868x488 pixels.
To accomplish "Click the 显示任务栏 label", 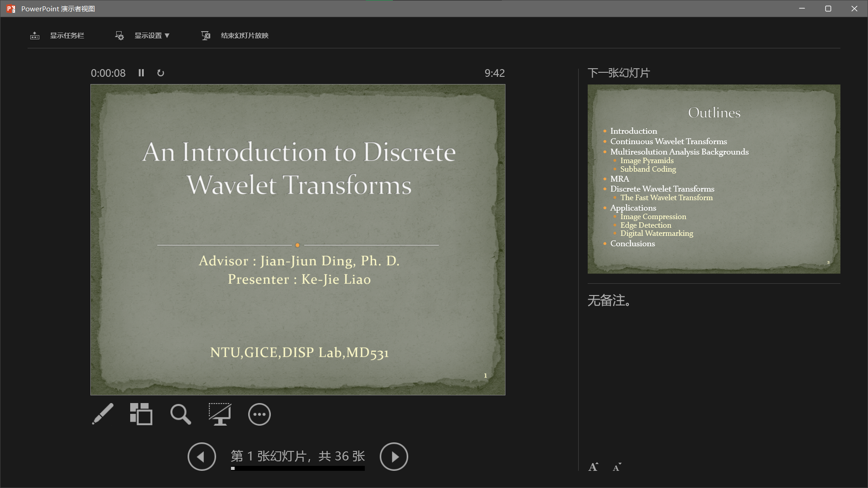I will click(67, 36).
